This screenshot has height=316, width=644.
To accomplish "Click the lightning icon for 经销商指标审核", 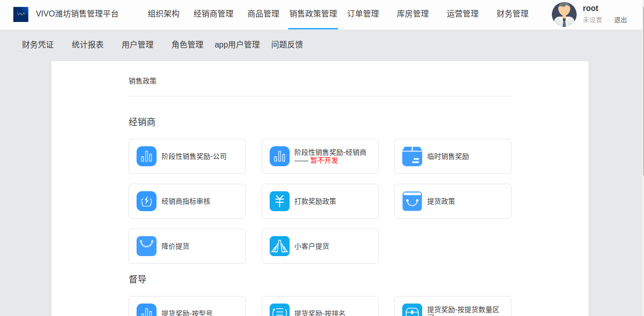I will (x=147, y=201).
